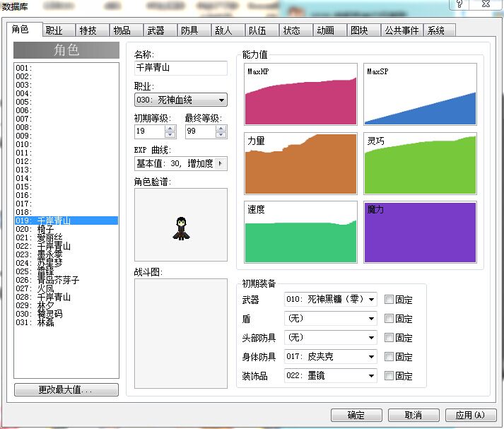Expand the 盾 equipment dropdown

372,319
